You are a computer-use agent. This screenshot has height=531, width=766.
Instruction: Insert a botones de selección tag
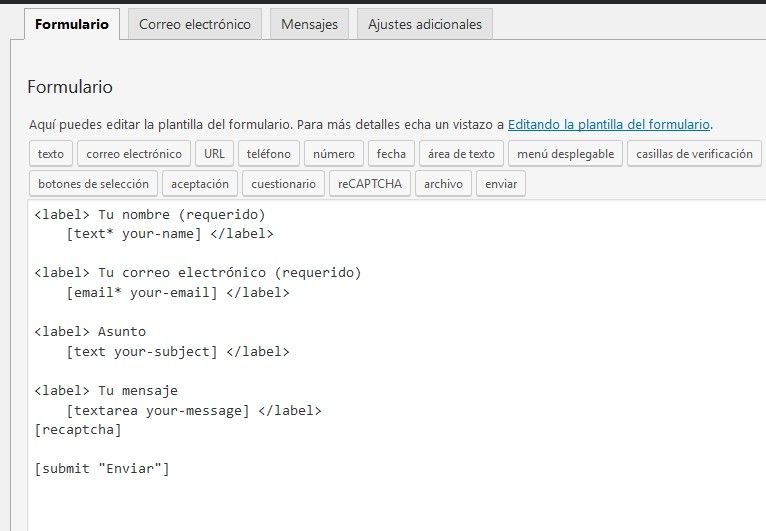93,184
